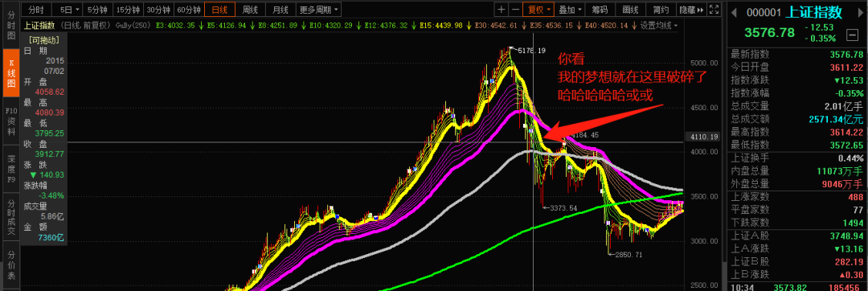Toggle 隐藏 to hide side panel
This screenshot has height=291, width=868.
coord(691,10)
